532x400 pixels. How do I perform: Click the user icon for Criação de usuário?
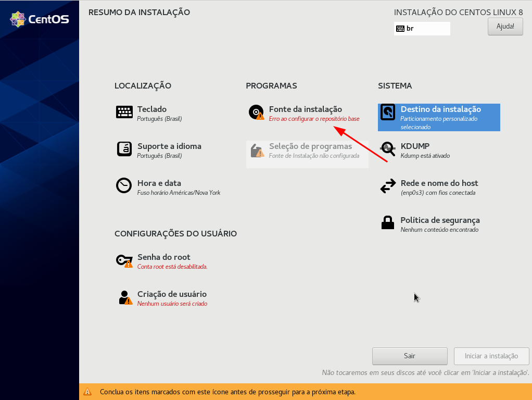point(125,297)
